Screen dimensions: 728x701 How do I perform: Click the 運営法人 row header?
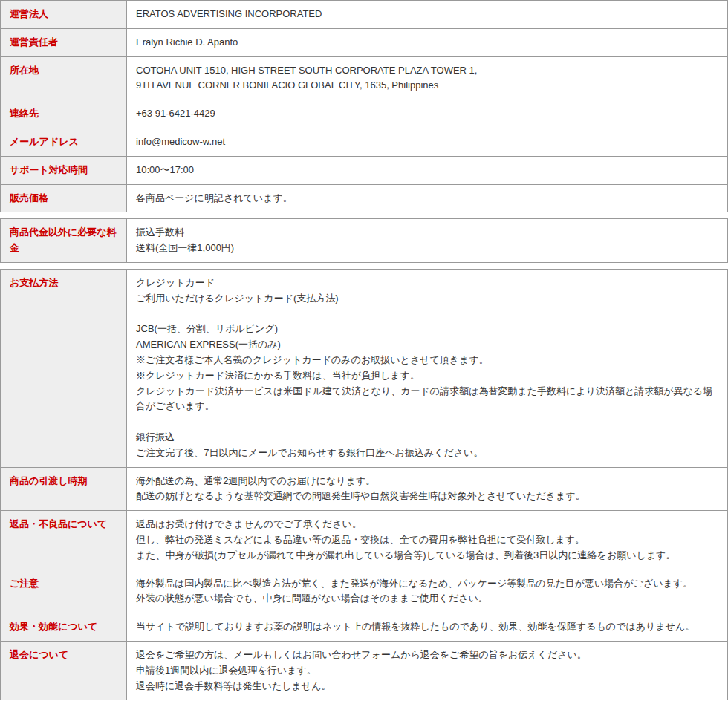[28, 14]
